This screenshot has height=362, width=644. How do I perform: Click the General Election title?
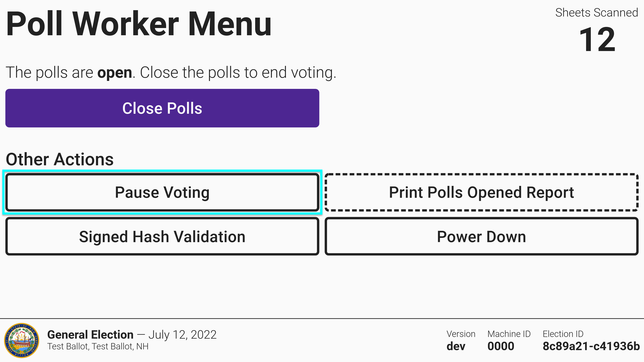coord(90,335)
